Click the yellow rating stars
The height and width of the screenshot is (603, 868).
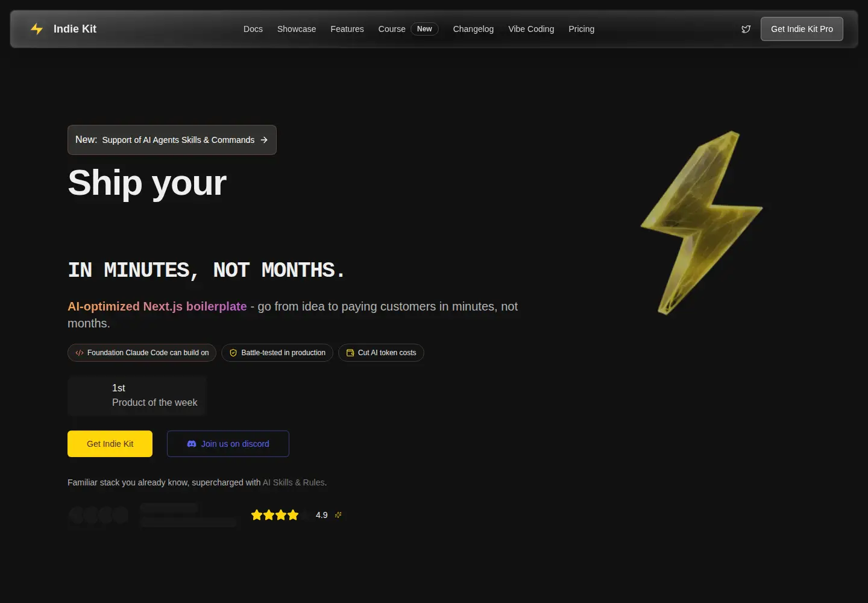[x=275, y=515]
